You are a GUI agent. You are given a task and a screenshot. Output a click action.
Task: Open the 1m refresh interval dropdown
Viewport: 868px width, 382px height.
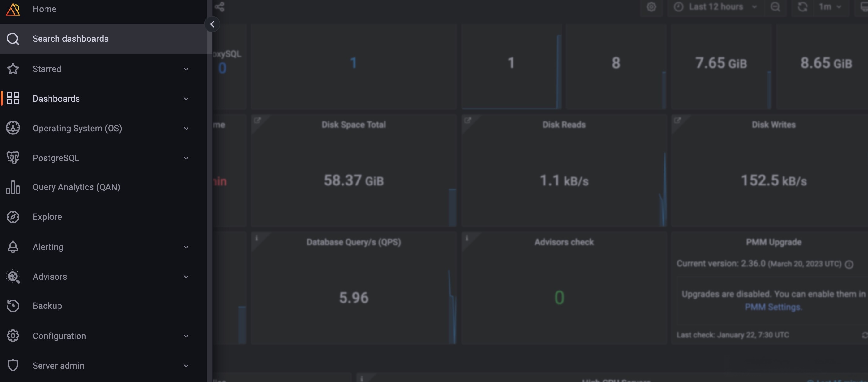[x=829, y=7]
